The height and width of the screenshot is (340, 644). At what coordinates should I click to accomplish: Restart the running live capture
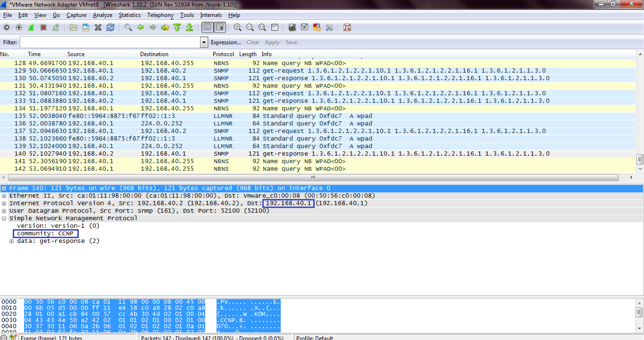[x=56, y=27]
